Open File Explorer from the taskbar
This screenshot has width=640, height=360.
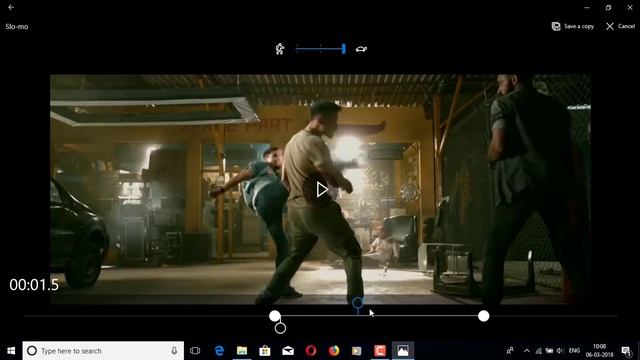[242, 351]
